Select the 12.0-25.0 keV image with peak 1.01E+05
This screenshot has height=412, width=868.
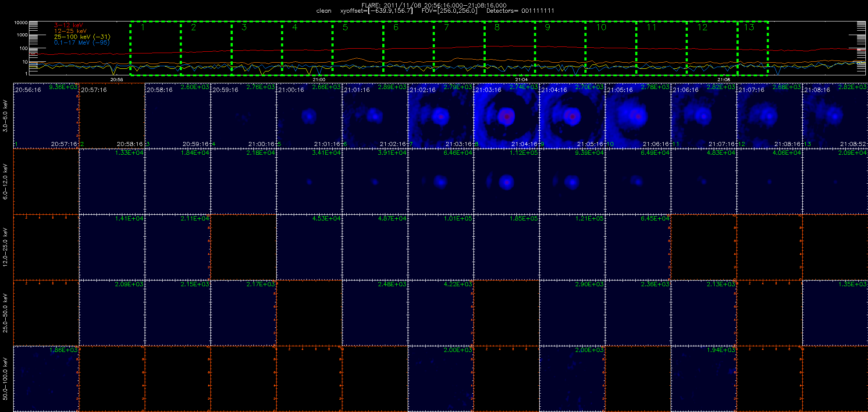click(x=441, y=247)
